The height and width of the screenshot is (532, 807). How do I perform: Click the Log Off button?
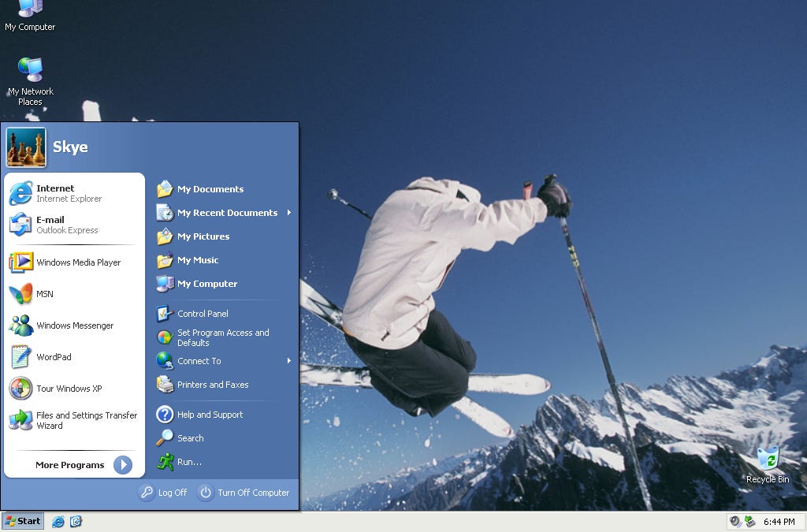(163, 493)
